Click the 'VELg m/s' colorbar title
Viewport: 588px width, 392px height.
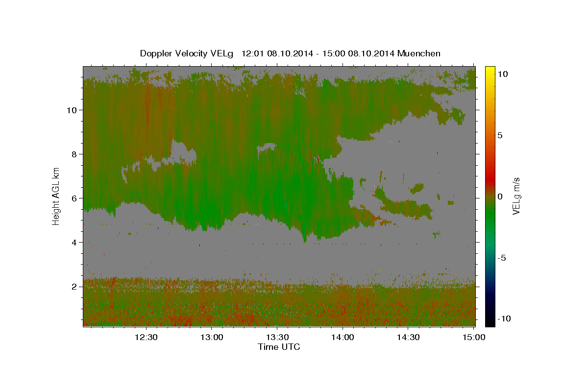point(516,196)
